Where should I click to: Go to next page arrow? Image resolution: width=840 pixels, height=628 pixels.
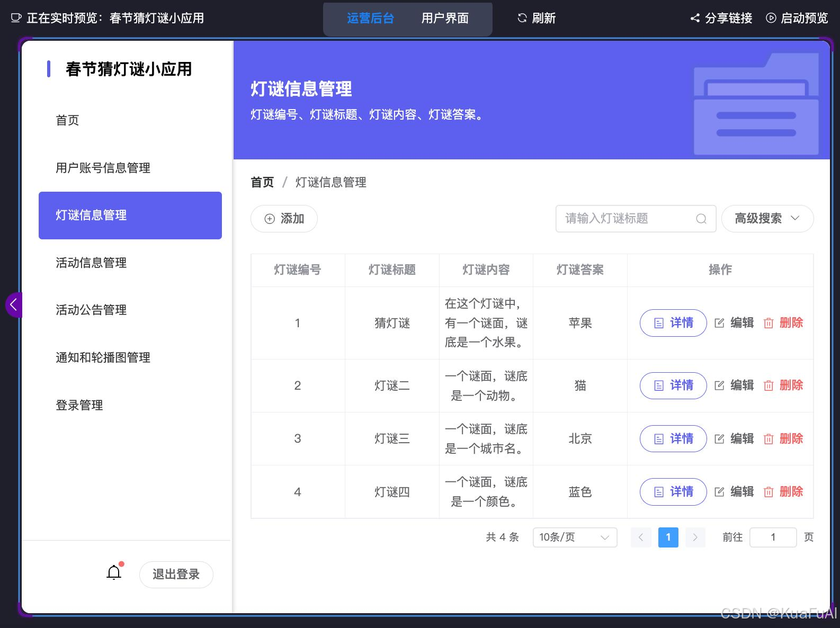[x=695, y=537]
